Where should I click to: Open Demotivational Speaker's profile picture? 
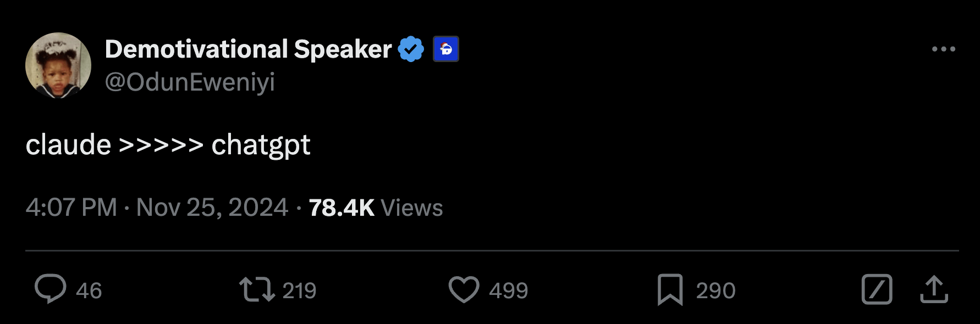coord(58,65)
